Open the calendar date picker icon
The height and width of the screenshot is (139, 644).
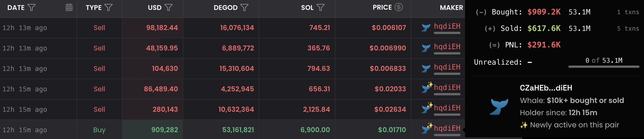click(x=69, y=7)
